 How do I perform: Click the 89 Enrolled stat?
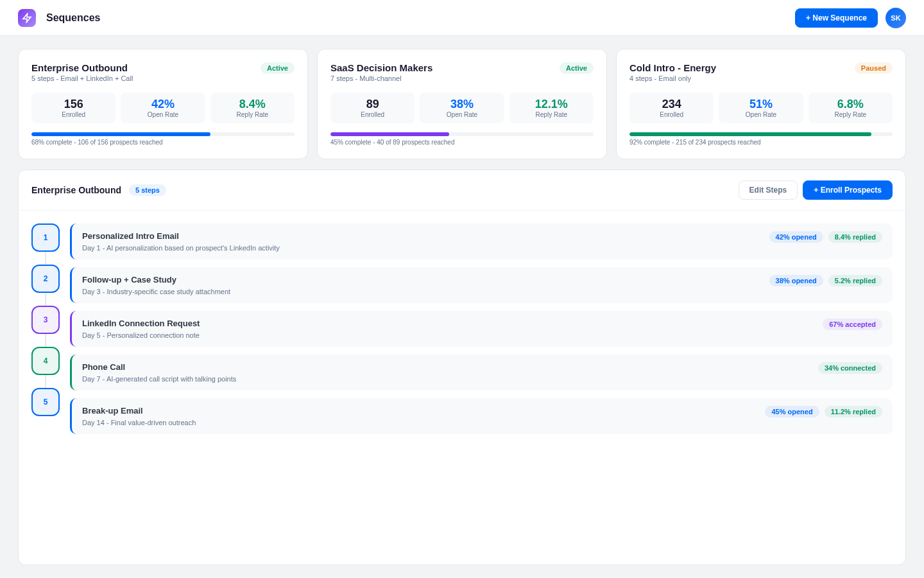(373, 108)
